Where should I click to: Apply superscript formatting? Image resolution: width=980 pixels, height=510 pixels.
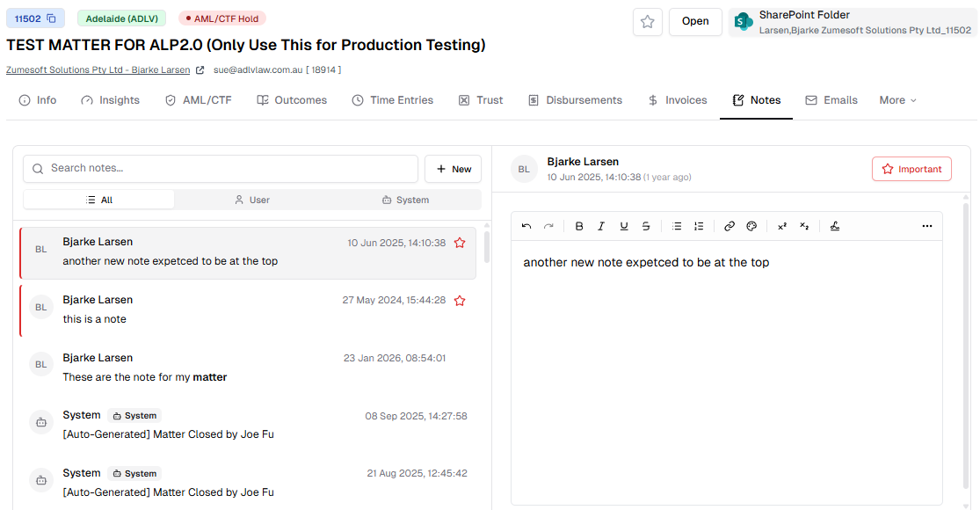(x=782, y=226)
